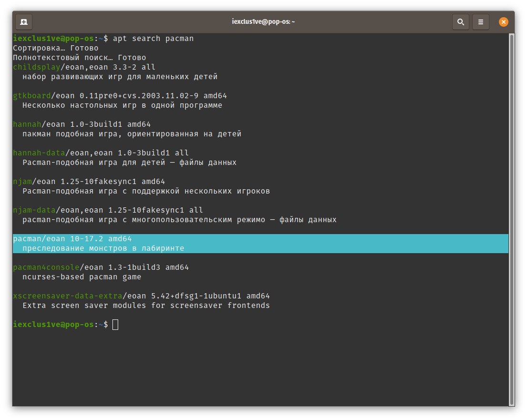Click version '5.42+dfsg1-1ubuntu1 amd64'

(211, 296)
